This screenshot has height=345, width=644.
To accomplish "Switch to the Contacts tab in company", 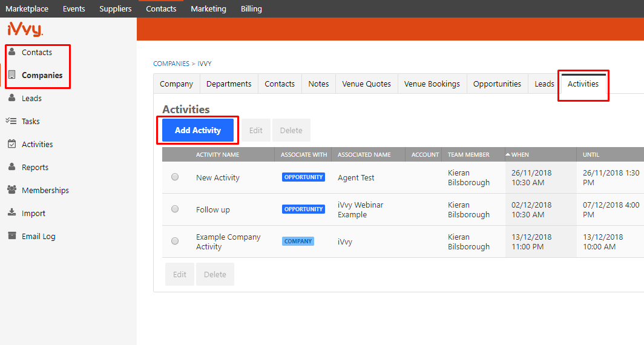I will [x=280, y=84].
